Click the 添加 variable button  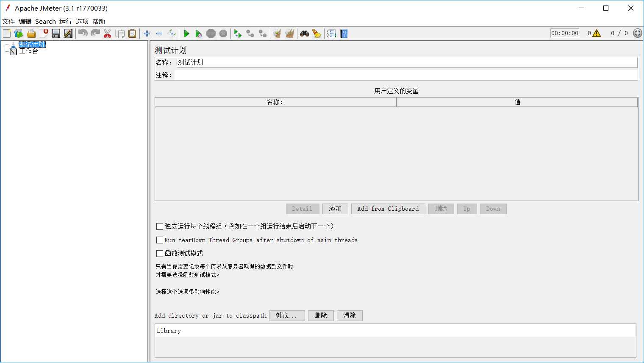[335, 209]
